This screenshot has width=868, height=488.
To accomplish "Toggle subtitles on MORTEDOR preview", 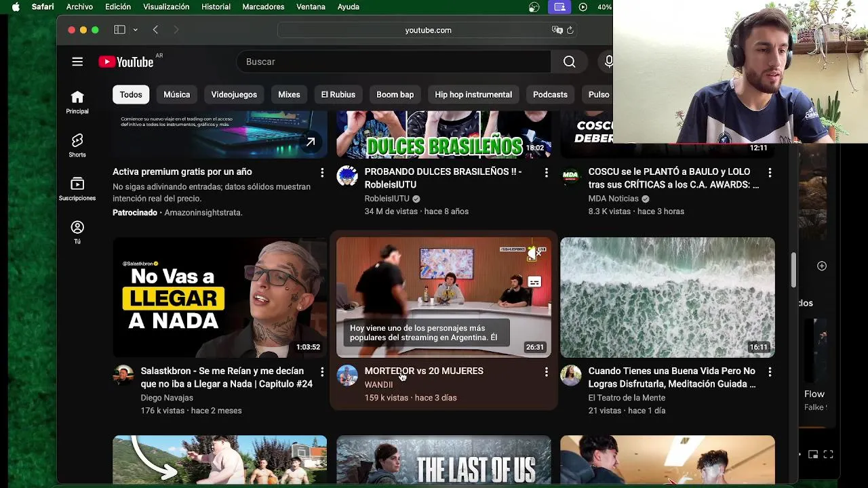I will (x=534, y=281).
